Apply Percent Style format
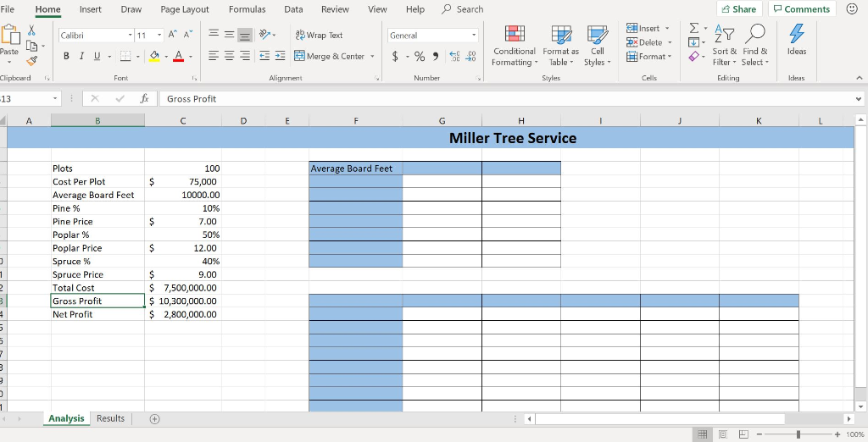Image resolution: width=868 pixels, height=442 pixels. click(x=420, y=57)
